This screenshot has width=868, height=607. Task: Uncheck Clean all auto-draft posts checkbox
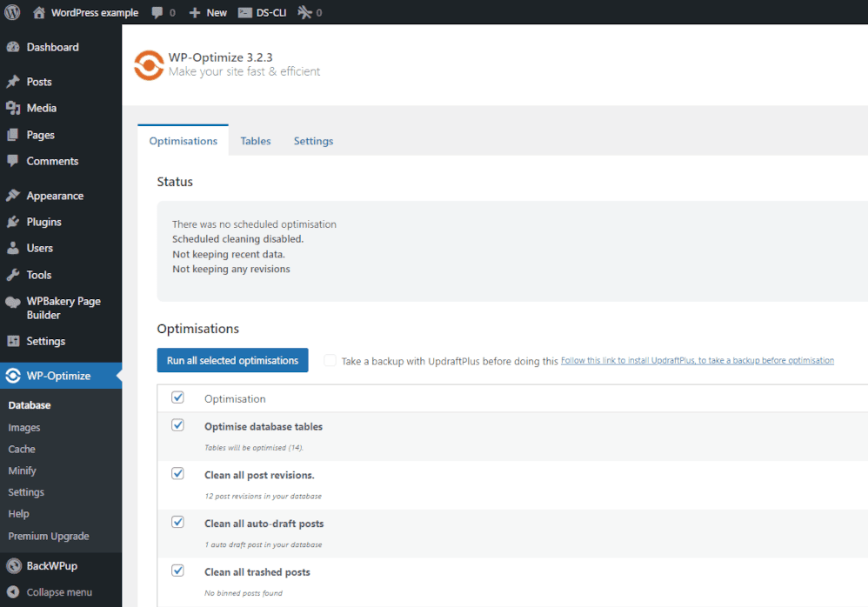click(x=177, y=522)
